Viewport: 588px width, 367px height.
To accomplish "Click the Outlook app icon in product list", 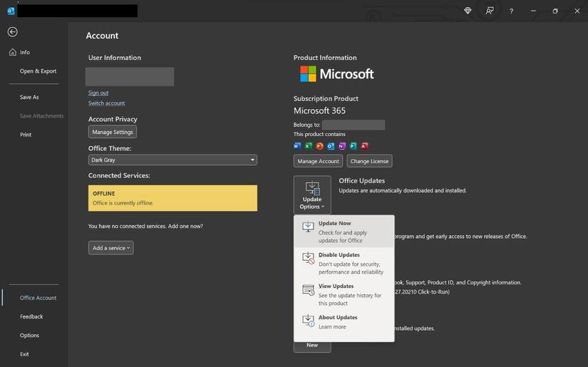I will point(331,146).
